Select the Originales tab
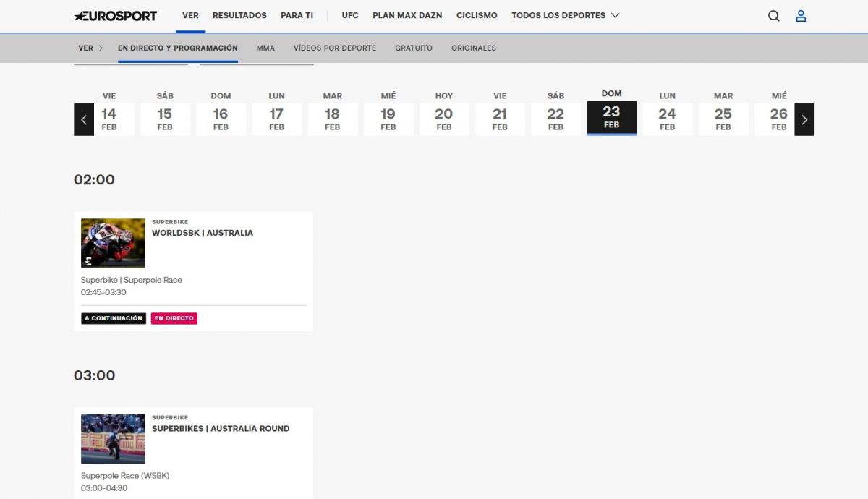The height and width of the screenshot is (499, 868). (x=474, y=48)
